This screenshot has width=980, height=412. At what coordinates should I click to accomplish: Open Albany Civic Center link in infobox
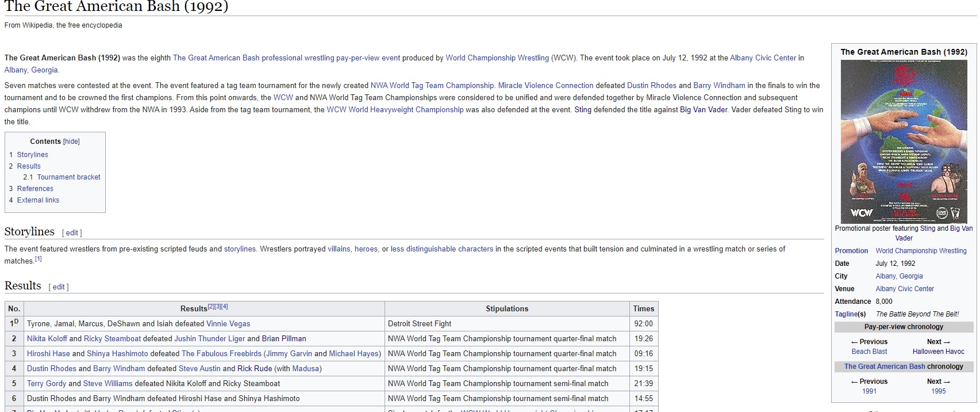click(x=905, y=289)
